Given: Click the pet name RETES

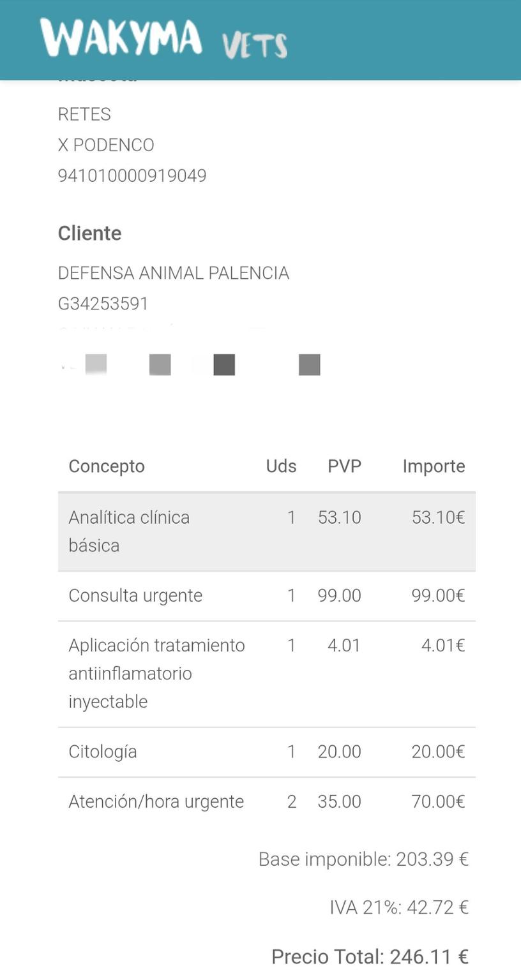Looking at the screenshot, I should 84,114.
